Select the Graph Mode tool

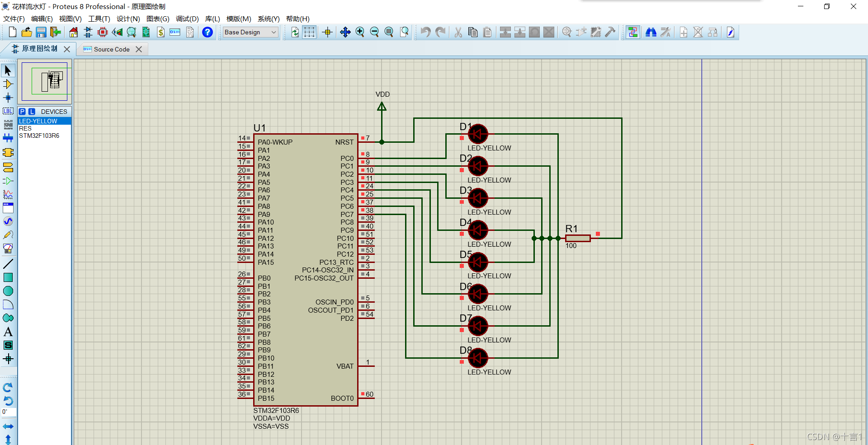click(x=8, y=194)
